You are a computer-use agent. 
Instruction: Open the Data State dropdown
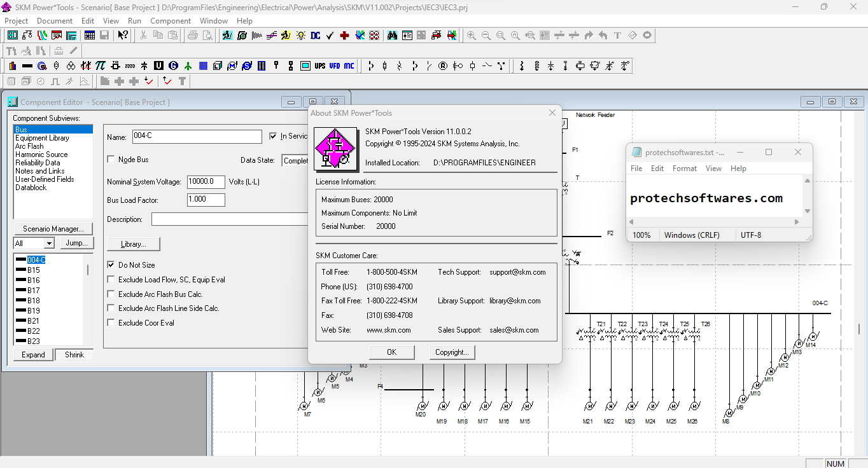pos(295,161)
